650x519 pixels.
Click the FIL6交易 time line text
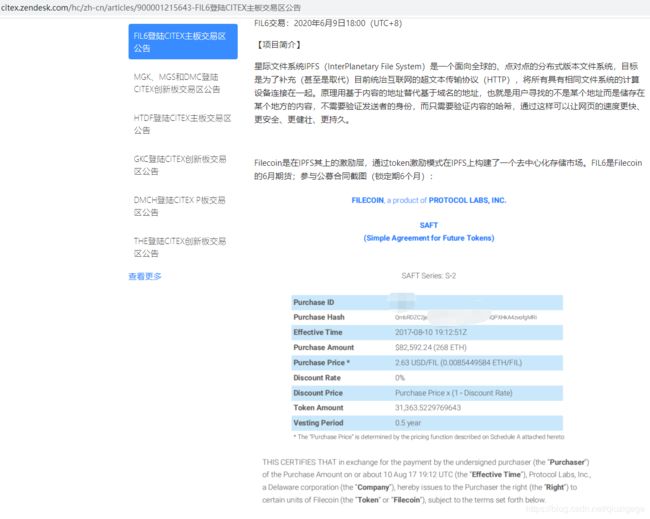point(328,23)
